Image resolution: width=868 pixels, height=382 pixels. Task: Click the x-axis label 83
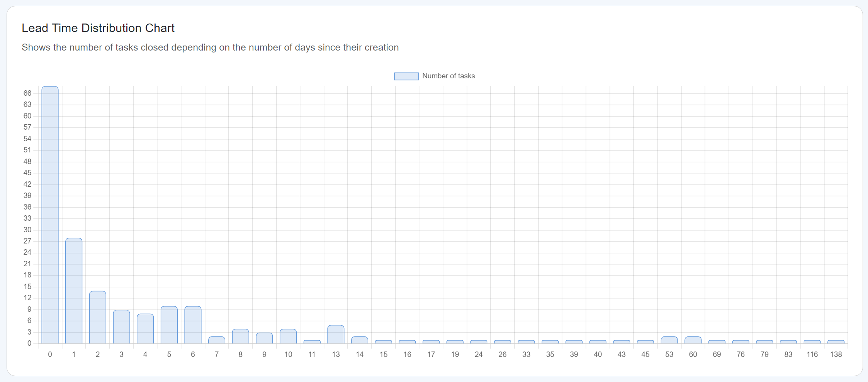[788, 354]
